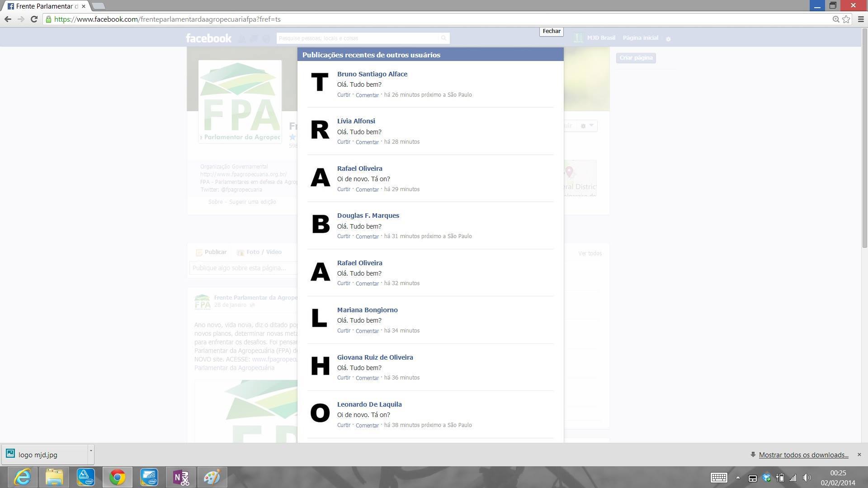Select the Foto / Vídeo tab
The image size is (868, 488).
(259, 252)
